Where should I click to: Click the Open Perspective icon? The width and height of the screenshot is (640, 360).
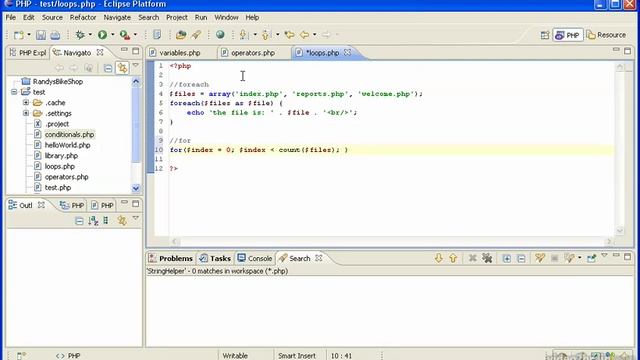pos(545,35)
